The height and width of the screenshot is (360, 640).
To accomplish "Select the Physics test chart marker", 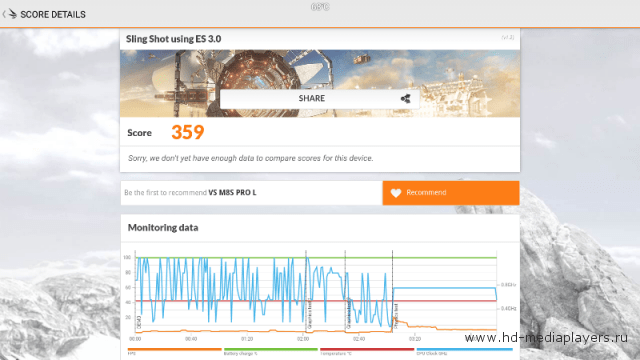I will (x=396, y=316).
